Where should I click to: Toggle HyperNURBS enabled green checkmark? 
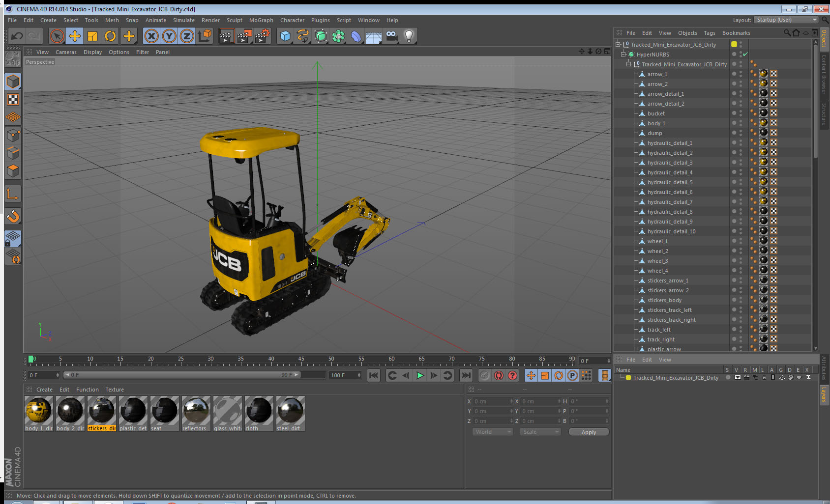[x=745, y=55]
